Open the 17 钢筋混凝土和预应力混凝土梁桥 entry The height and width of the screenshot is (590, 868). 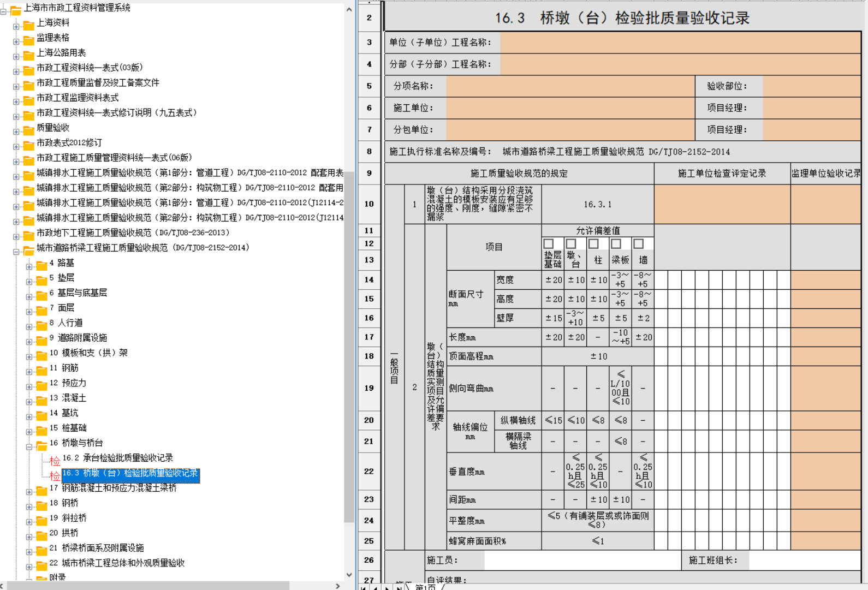click(x=119, y=488)
